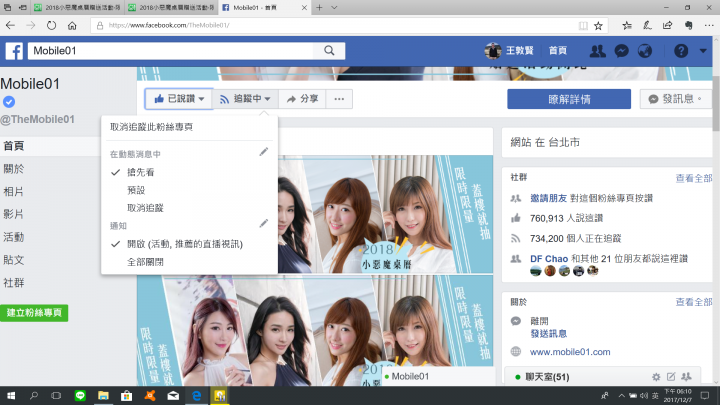Click the browser address bar

coord(339,25)
